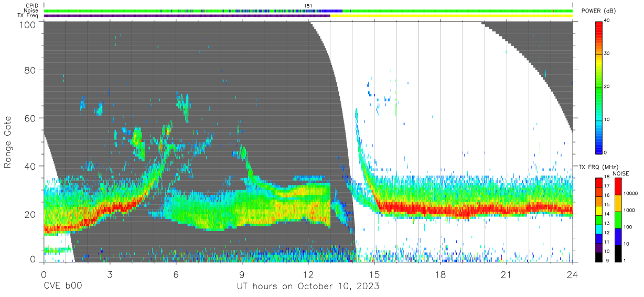Click the TX Freq label
The height and width of the screenshot is (297, 644).
point(28,16)
